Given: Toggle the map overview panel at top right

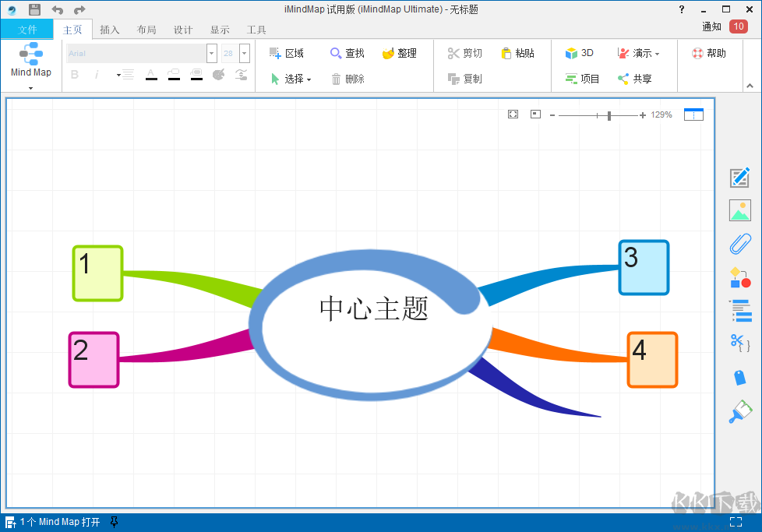Looking at the screenshot, I should coord(693,114).
